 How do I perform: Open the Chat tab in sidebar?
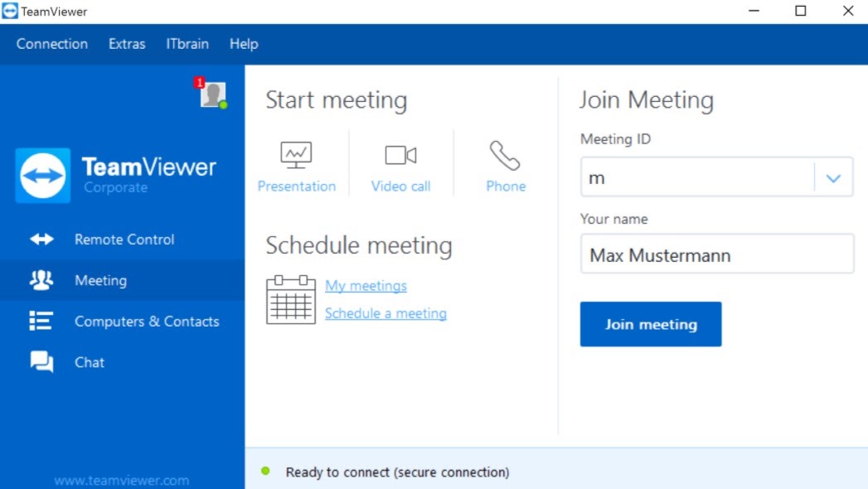[123, 361]
